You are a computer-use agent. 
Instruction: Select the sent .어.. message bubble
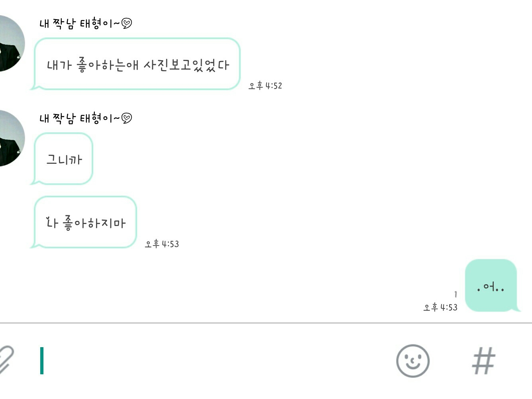coord(491,286)
